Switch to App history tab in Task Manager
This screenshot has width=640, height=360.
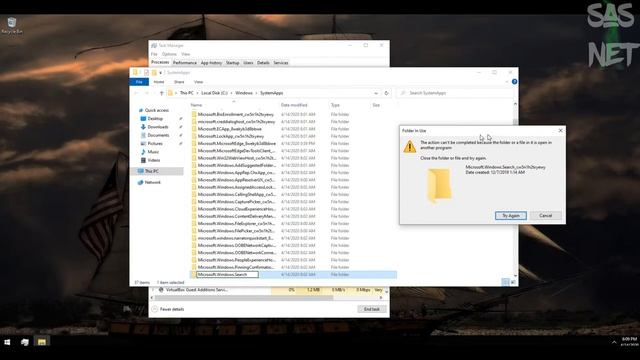211,63
